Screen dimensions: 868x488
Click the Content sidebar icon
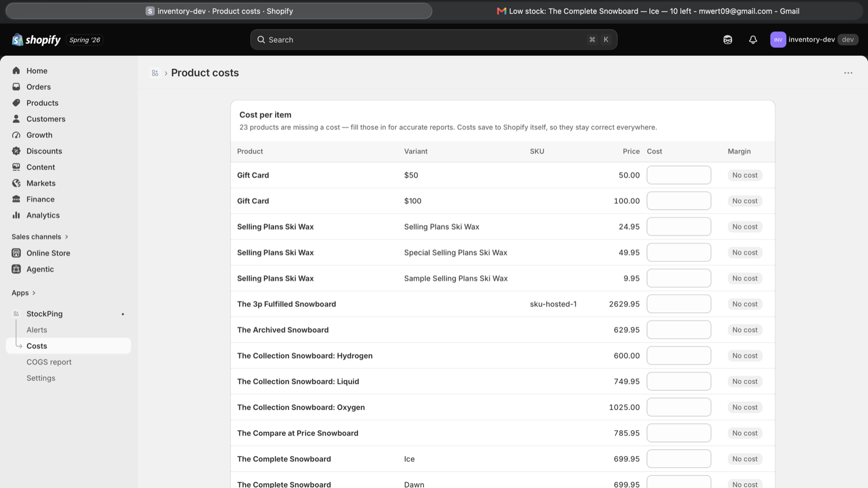point(16,167)
